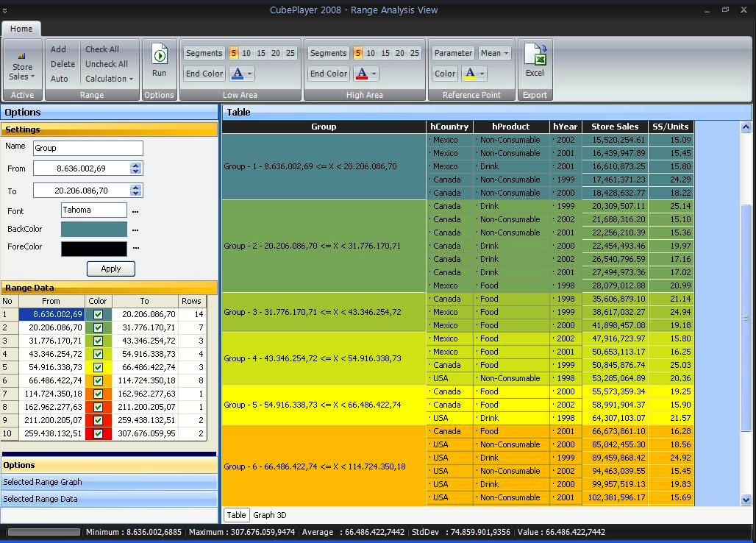Click the Reference Point Color font icon
Screen dimensions: 756x543
[x=470, y=74]
